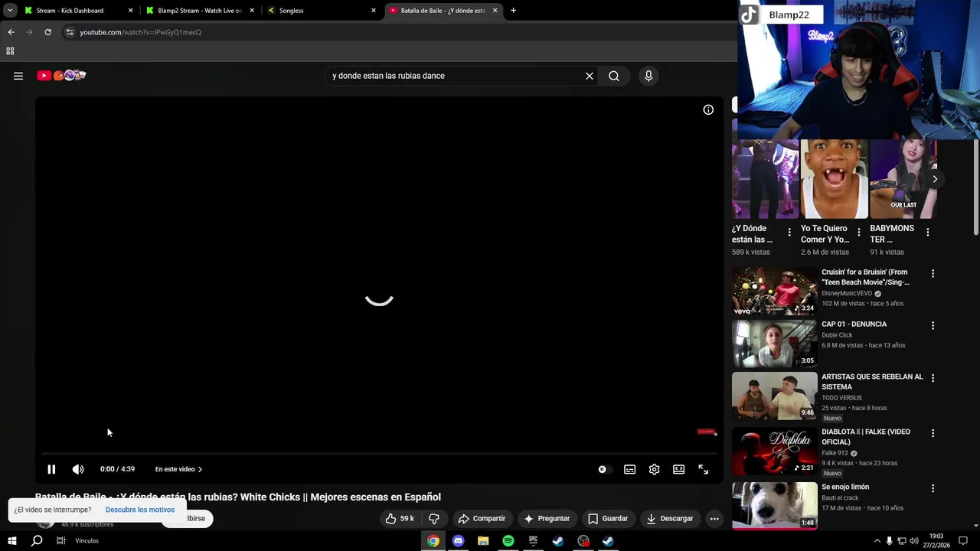Open Spotify from the taskbar
The width and height of the screenshot is (980, 551).
tap(508, 541)
